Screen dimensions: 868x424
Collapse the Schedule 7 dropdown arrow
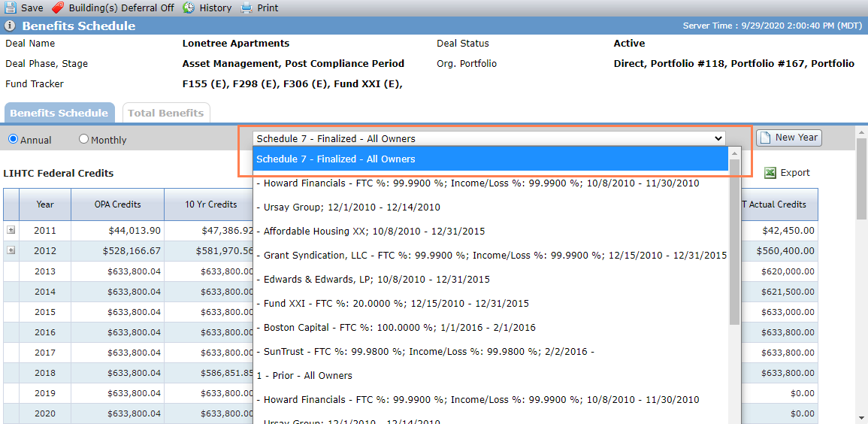718,138
